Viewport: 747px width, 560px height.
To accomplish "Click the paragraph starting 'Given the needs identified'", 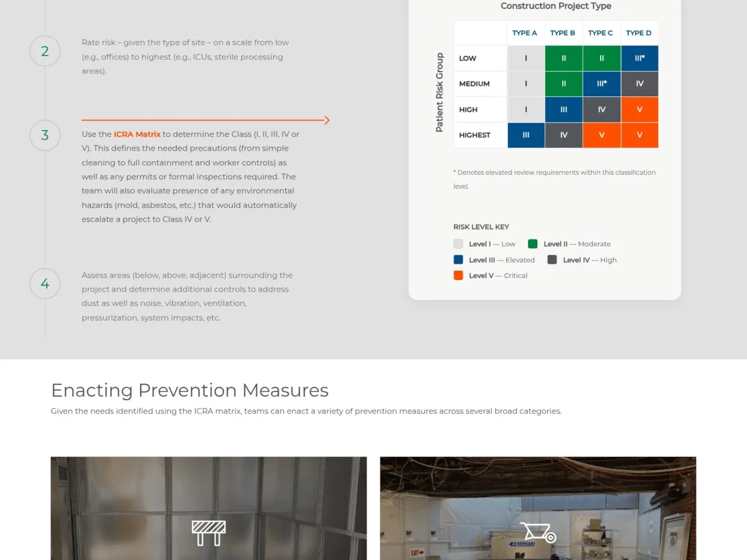I will [306, 411].
